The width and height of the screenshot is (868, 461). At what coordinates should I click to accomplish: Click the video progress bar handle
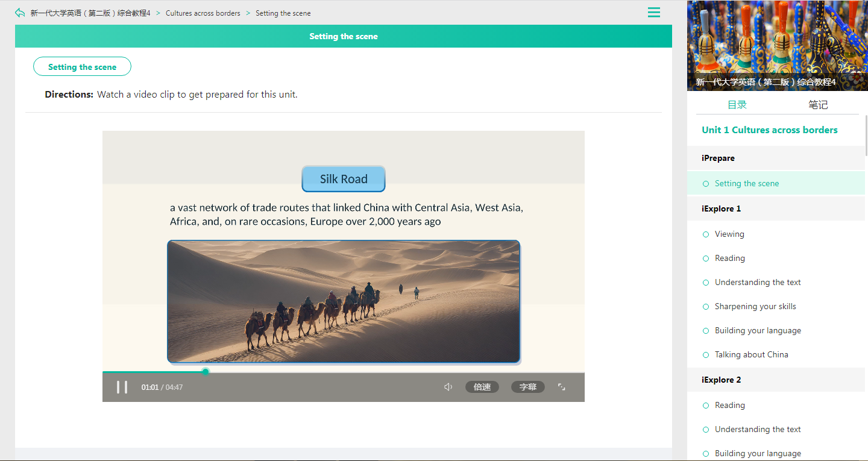click(206, 371)
